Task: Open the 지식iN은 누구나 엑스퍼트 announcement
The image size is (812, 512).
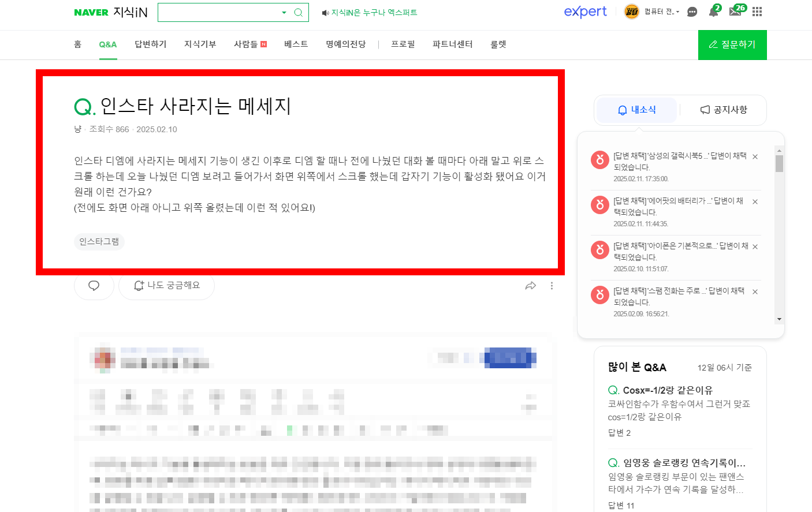Action: (x=370, y=12)
